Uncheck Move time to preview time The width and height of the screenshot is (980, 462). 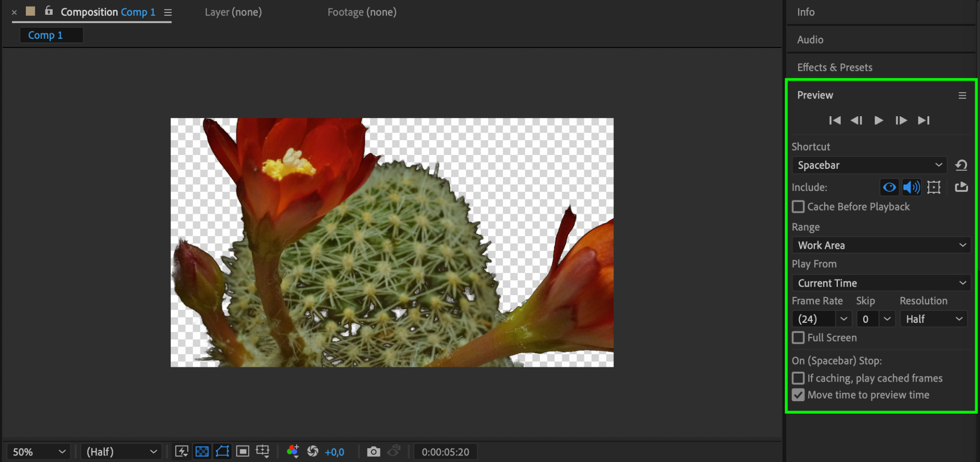point(798,395)
